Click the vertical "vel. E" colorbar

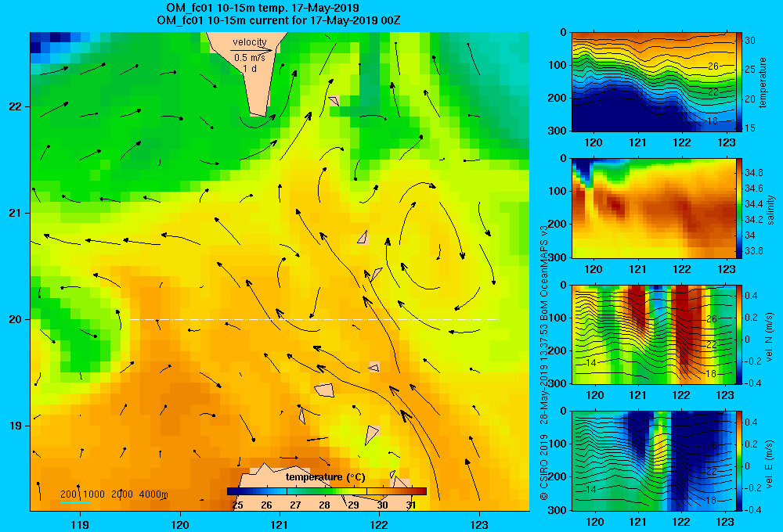point(740,461)
